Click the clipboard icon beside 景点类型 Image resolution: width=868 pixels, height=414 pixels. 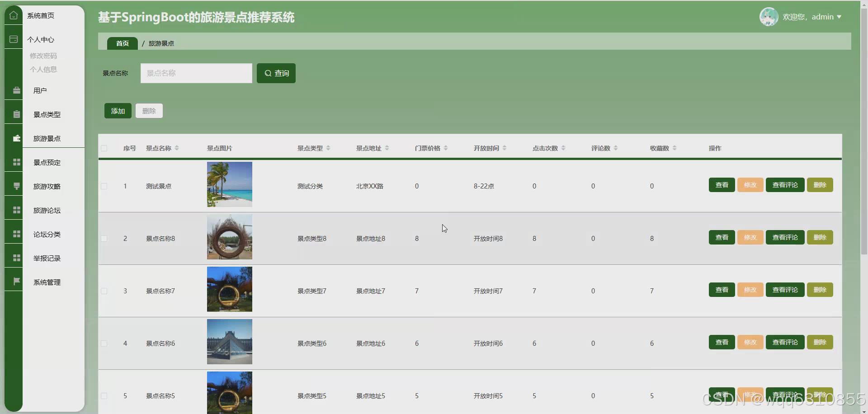(16, 114)
